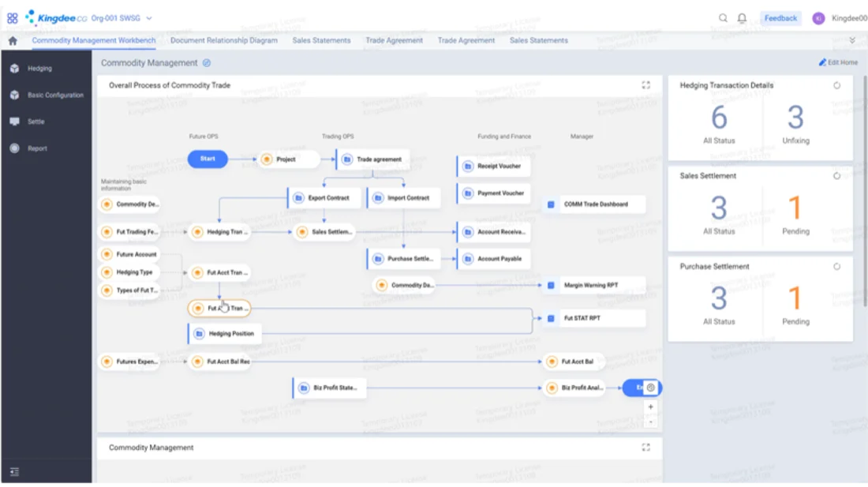868x487 pixels.
Task: Switch to Commodity Management Workbench tab
Action: 94,40
